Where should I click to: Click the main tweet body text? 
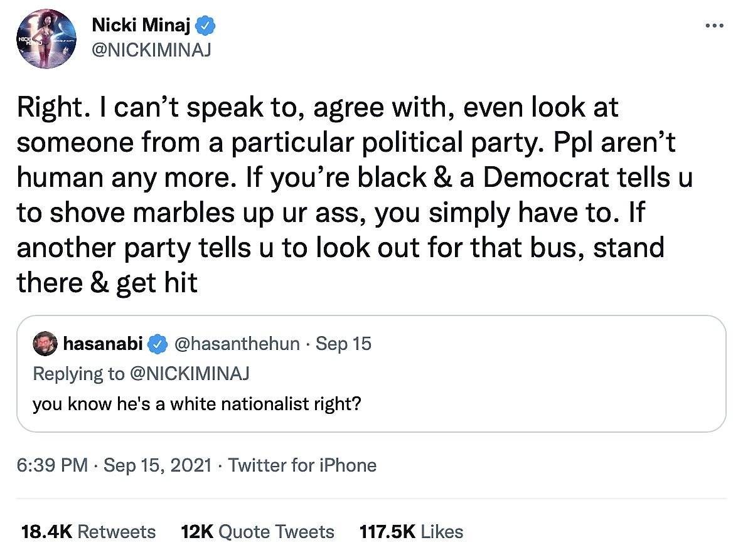coord(351,195)
